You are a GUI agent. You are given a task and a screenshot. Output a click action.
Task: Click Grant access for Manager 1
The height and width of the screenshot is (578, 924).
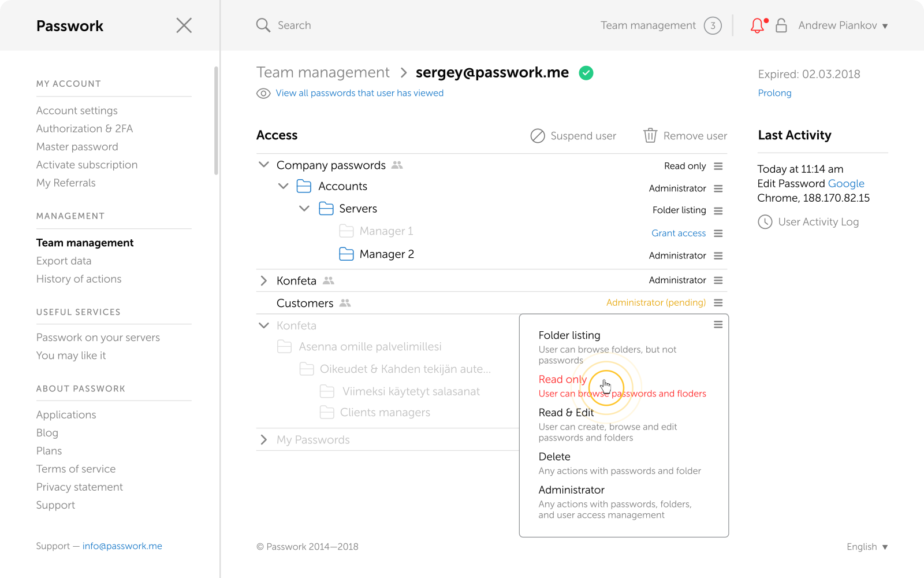tap(679, 234)
